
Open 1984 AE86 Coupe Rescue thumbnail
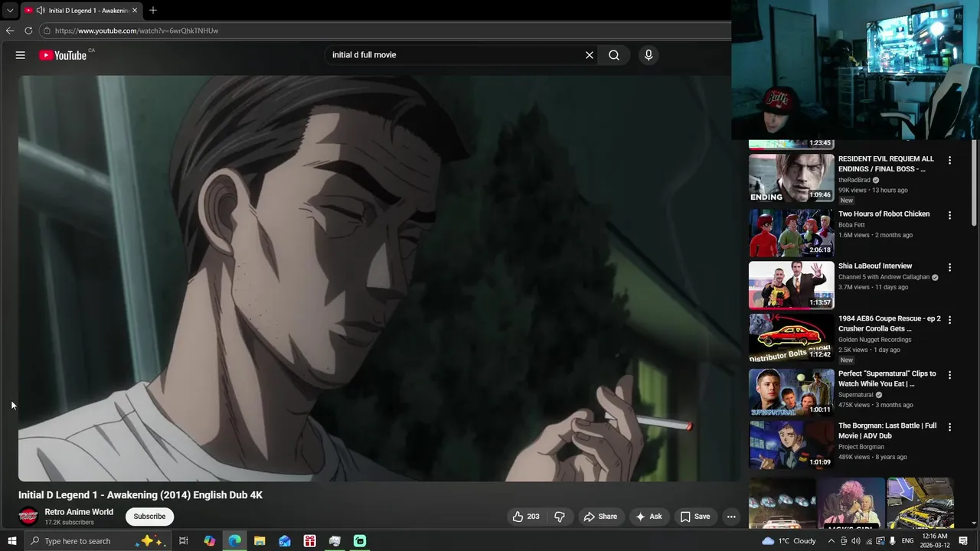pos(791,337)
